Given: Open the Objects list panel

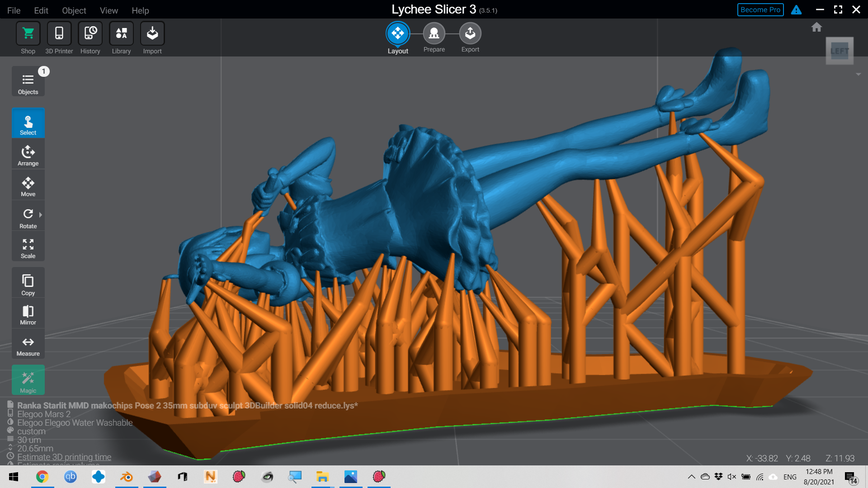Looking at the screenshot, I should pos(28,82).
